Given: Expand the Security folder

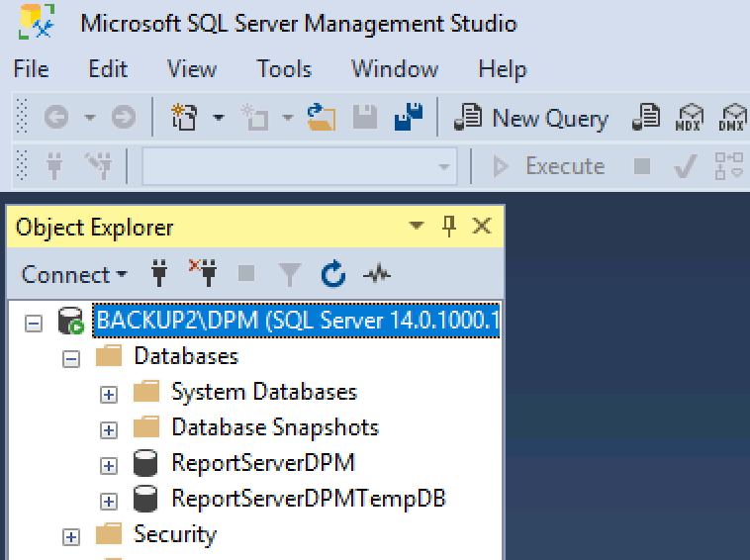Looking at the screenshot, I should click(71, 537).
